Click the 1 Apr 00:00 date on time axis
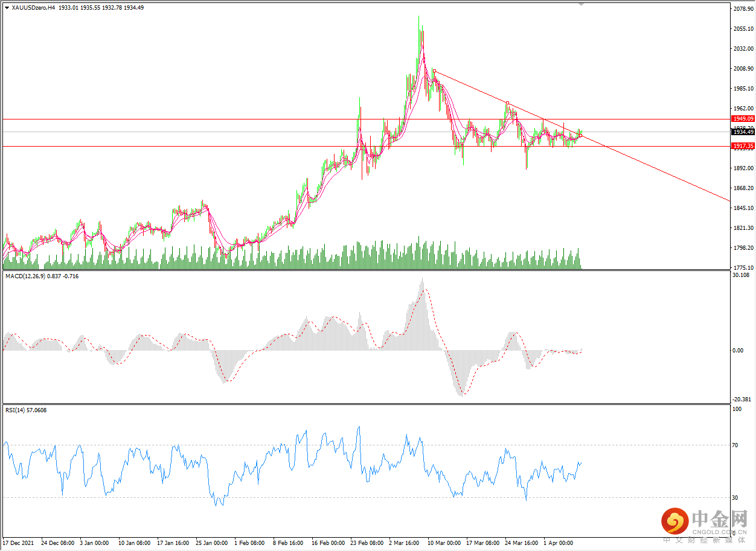This screenshot has height=551, width=756. coord(559,543)
